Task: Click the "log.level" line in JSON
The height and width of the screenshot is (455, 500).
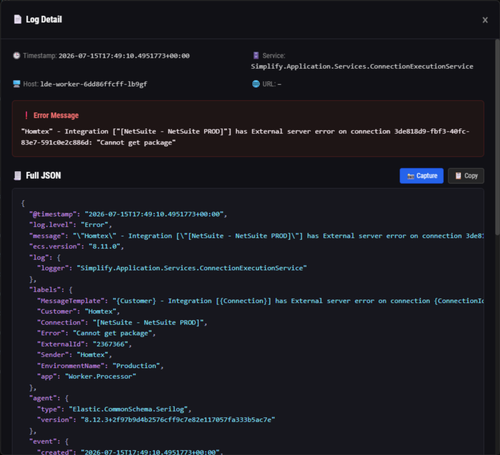Action: coord(70,225)
